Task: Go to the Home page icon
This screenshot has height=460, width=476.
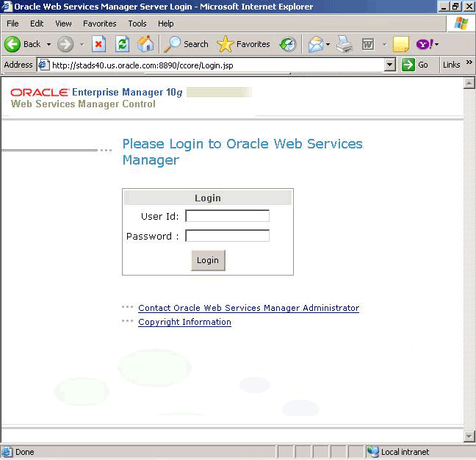Action: click(x=145, y=44)
